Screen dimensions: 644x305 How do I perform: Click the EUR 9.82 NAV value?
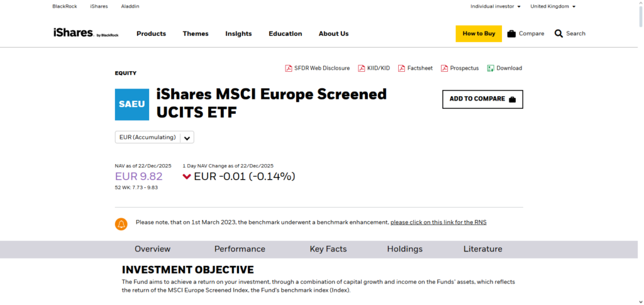coord(139,177)
